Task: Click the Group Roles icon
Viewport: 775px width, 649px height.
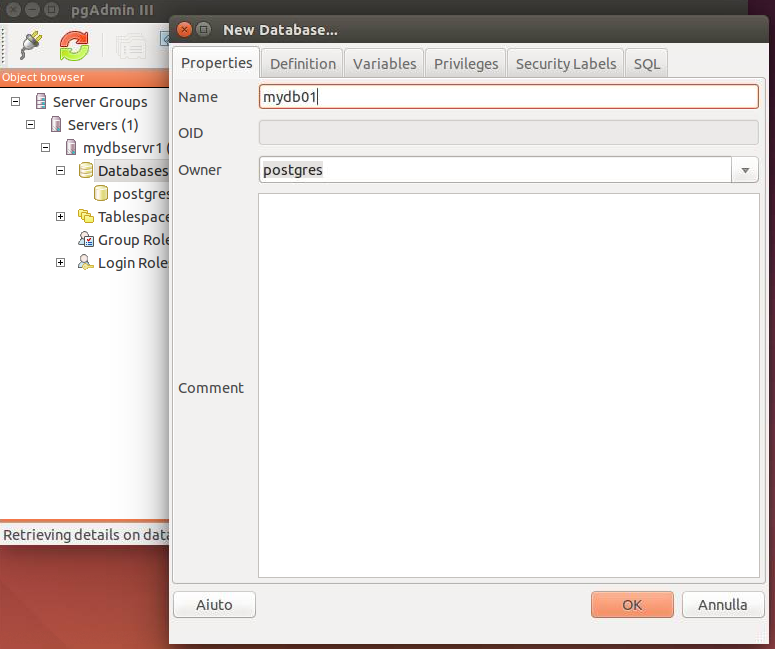Action: tap(86, 240)
